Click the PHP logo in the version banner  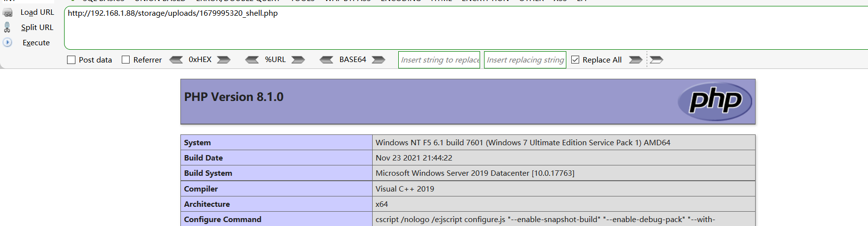[x=715, y=101]
